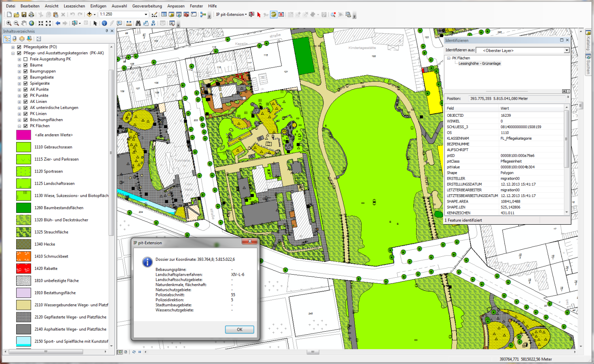Viewport: 594px width, 364px height.
Task: Open Geoverarbeitung menu
Action: click(147, 6)
